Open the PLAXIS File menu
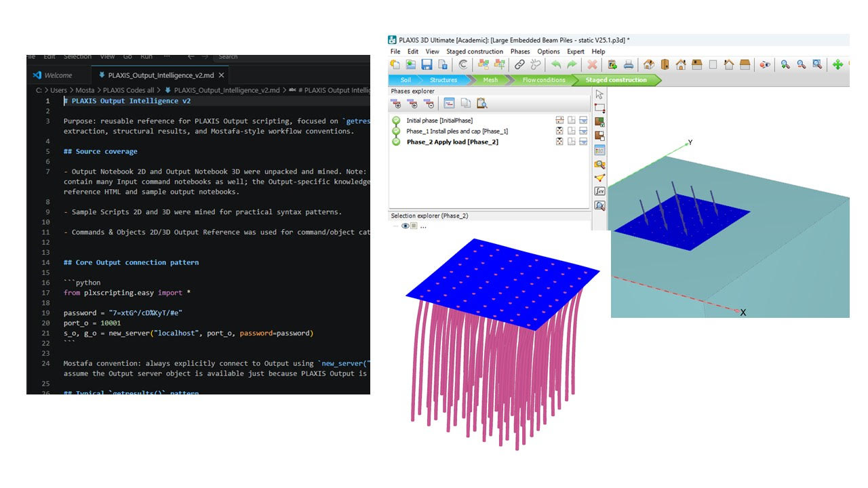The image size is (868, 488). (x=395, y=52)
